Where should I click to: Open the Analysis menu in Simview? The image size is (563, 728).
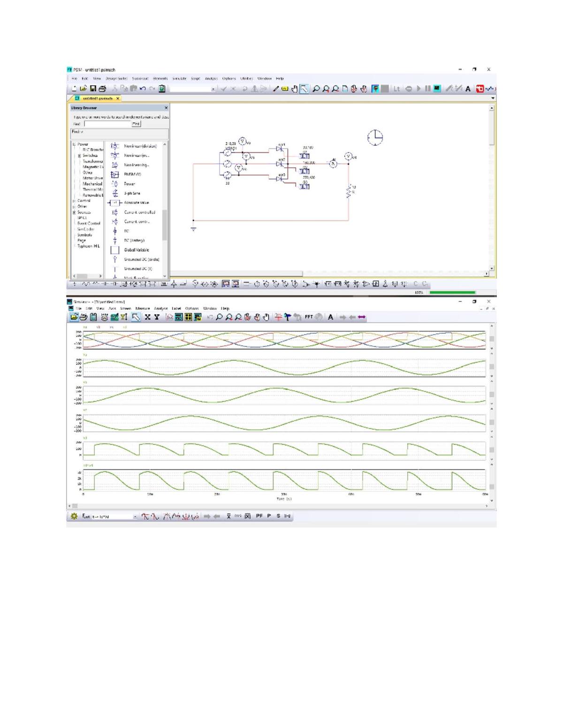point(161,308)
